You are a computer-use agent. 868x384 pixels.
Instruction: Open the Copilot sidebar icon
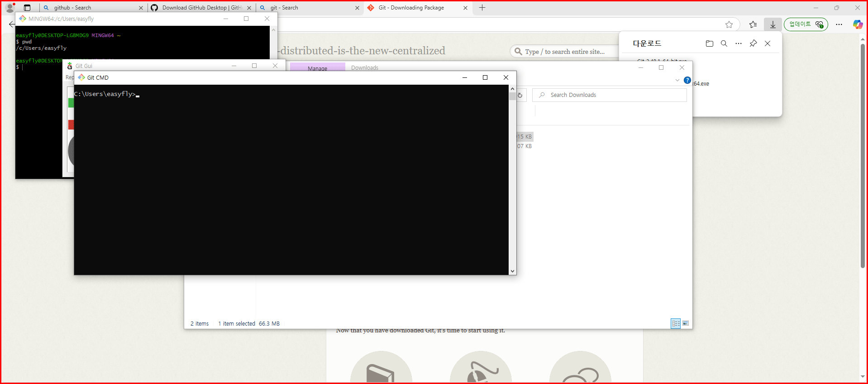pos(858,24)
